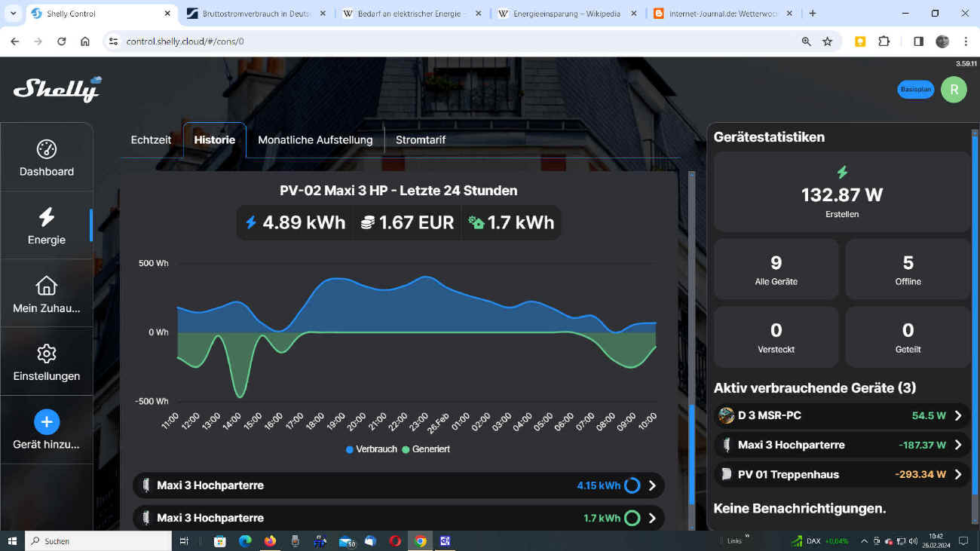Click the Shelly logo
The height and width of the screenshot is (551, 980).
[x=57, y=89]
